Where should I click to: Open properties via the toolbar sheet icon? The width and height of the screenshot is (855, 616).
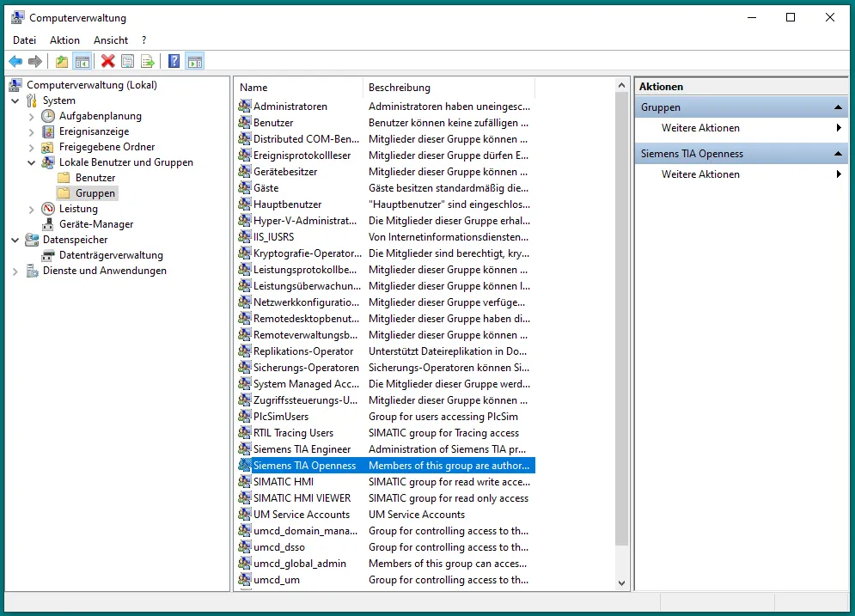(127, 62)
